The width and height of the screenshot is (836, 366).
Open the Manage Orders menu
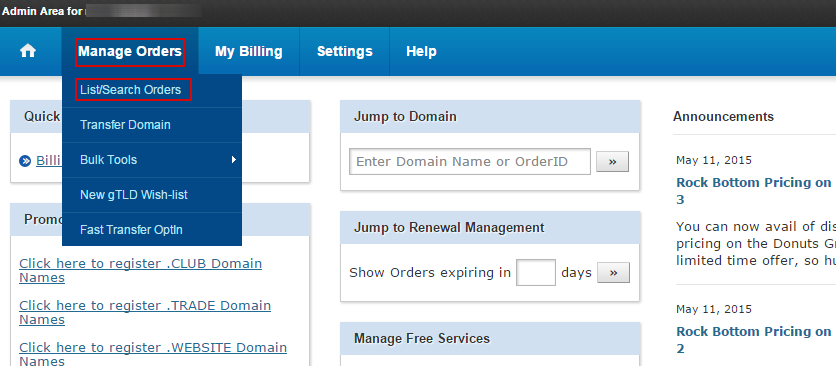click(x=130, y=52)
